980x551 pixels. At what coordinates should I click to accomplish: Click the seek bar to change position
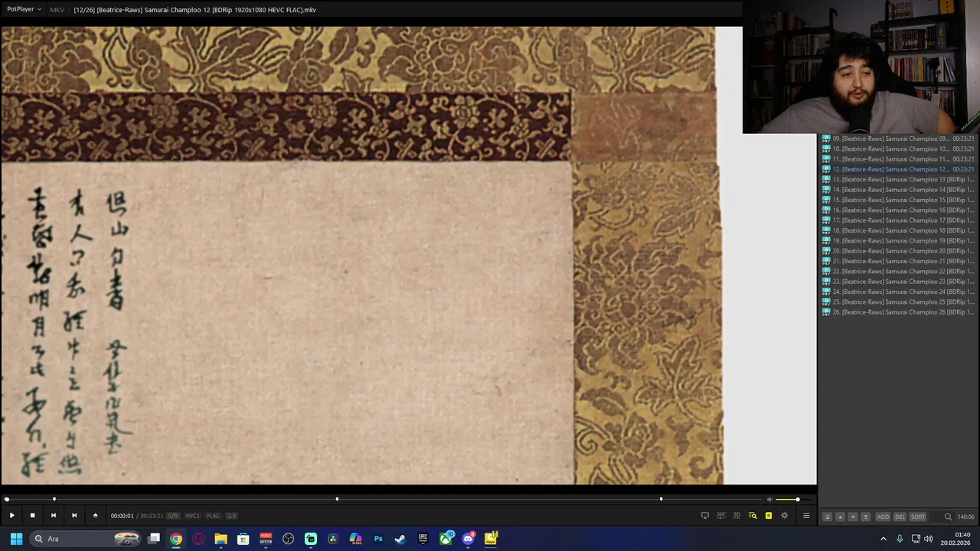click(383, 499)
